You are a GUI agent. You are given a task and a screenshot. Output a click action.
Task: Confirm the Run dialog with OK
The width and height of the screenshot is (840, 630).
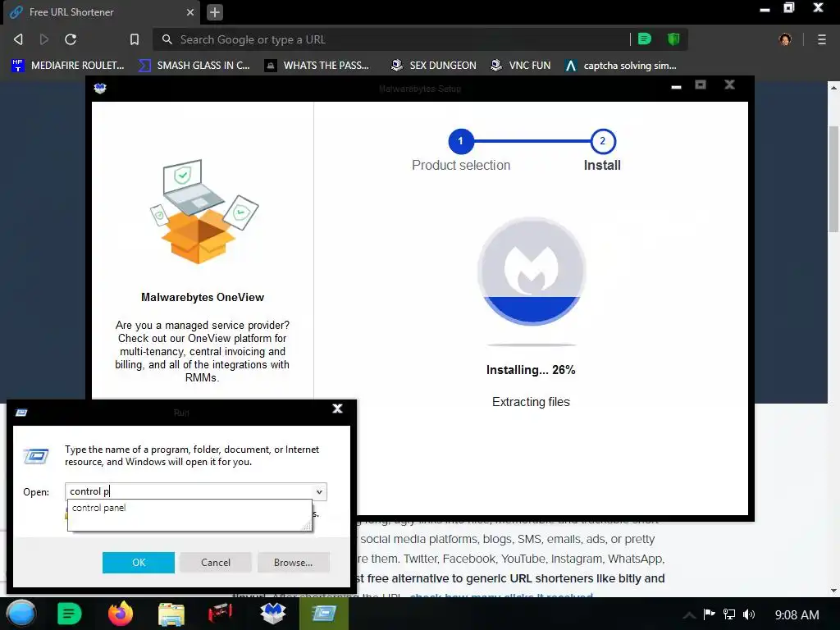tap(139, 563)
